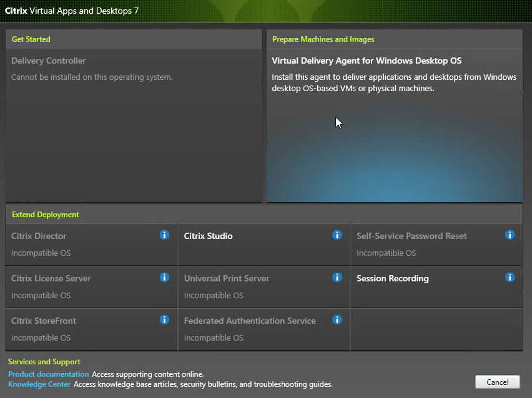The image size is (532, 398).
Task: Click the Services and Support heading
Action: click(44, 362)
